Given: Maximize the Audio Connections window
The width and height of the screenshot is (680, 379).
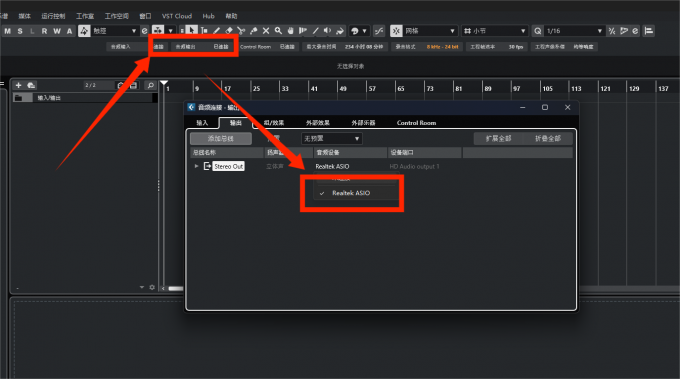Looking at the screenshot, I should (545, 107).
